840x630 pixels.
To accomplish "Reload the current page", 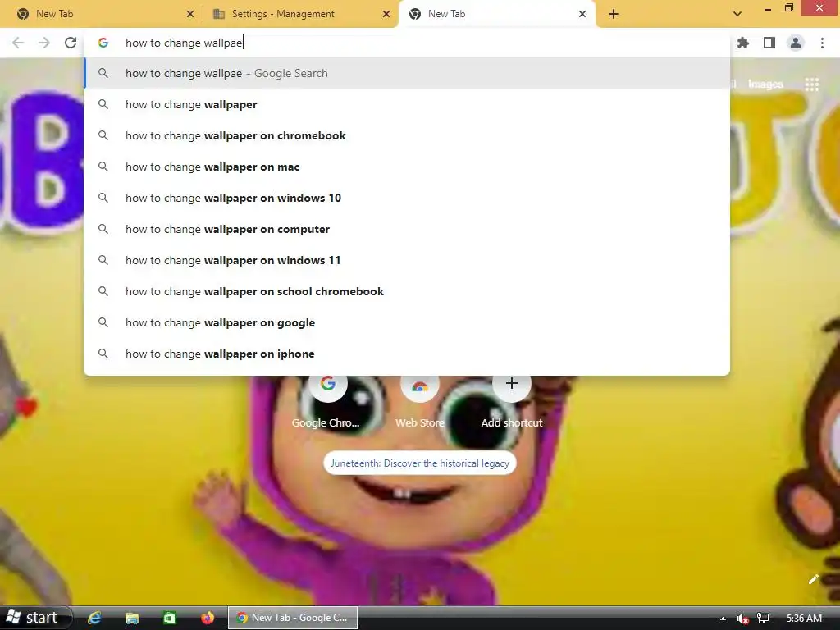I will click(71, 43).
